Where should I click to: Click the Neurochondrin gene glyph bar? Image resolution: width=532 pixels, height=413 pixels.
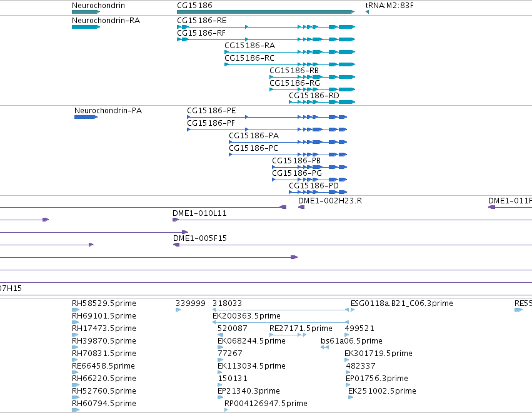pyautogui.click(x=86, y=12)
